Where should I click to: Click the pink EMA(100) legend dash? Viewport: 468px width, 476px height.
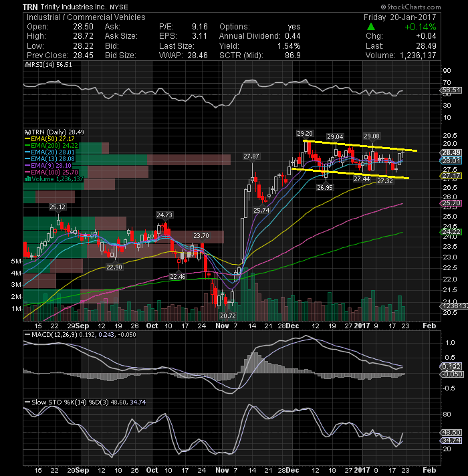tap(27, 172)
